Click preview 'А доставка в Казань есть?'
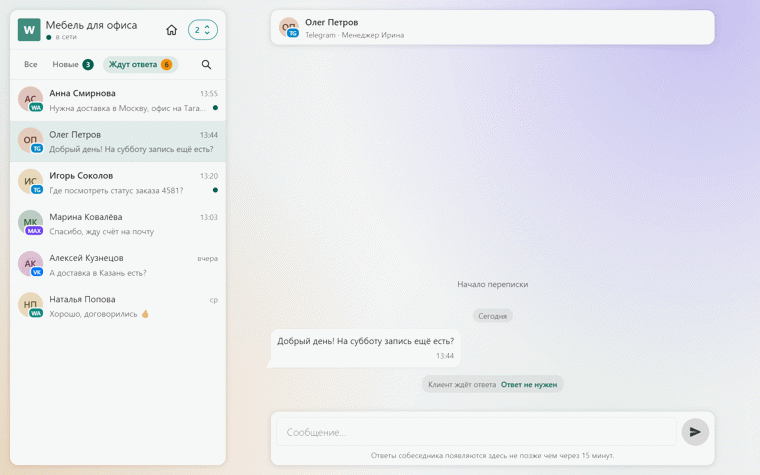This screenshot has height=475, width=760. [97, 273]
